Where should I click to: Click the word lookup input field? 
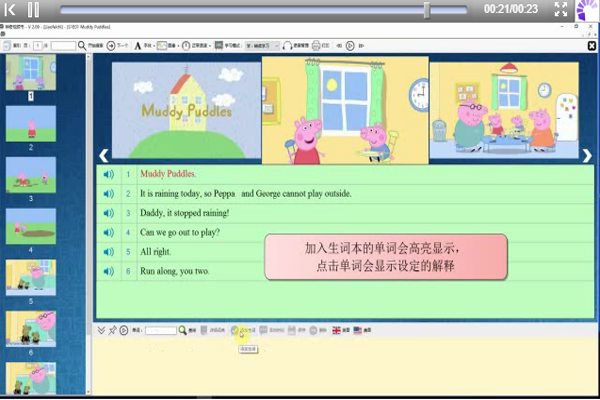coord(161,330)
